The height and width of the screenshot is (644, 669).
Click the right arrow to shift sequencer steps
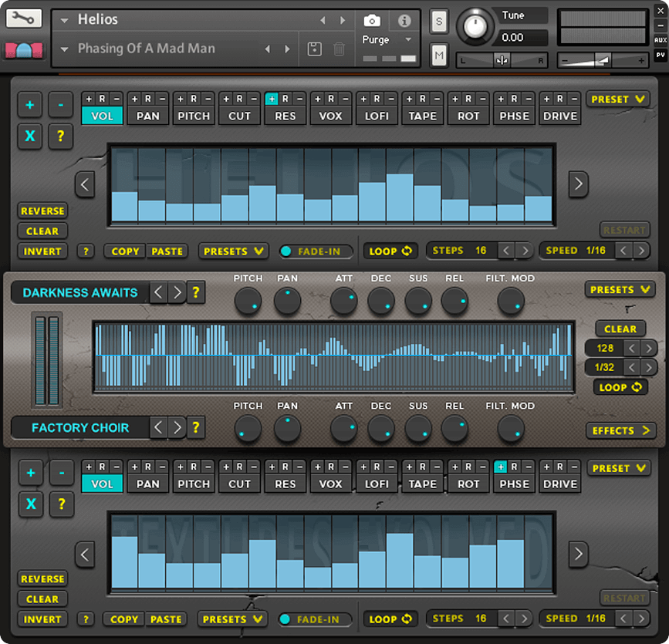[x=578, y=184]
